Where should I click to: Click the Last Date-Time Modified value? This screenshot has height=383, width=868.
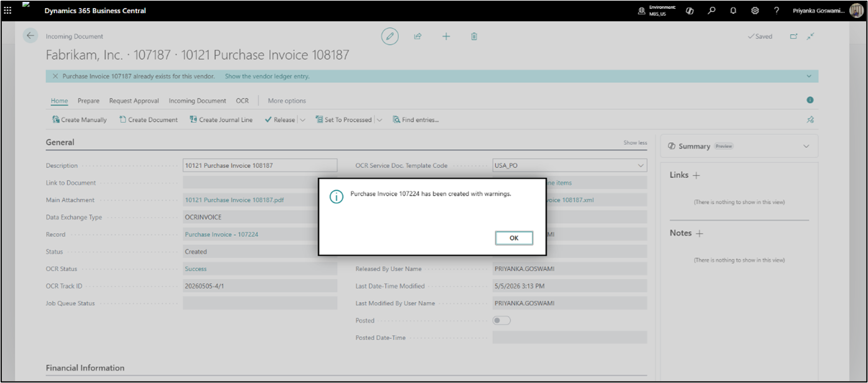(x=569, y=286)
